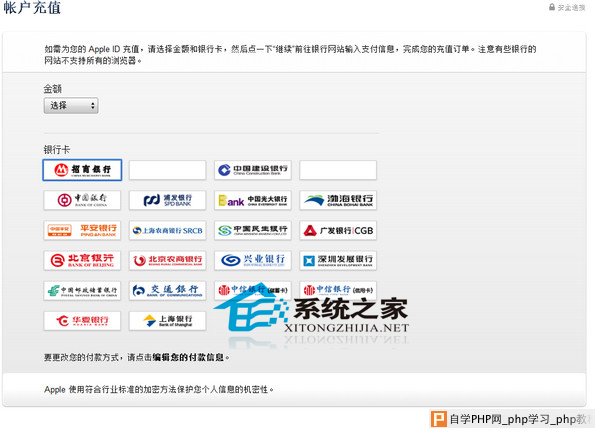The height and width of the screenshot is (433, 600).
Task: Choose the China Minsheng Bank logo
Action: [x=253, y=230]
